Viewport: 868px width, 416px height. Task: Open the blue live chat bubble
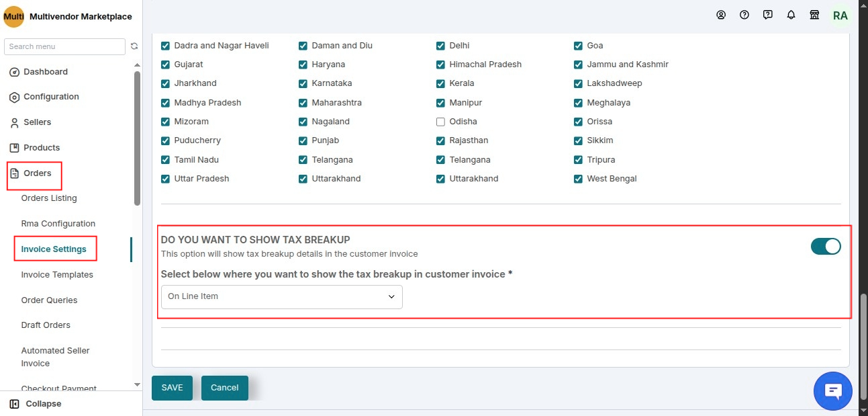coord(833,390)
